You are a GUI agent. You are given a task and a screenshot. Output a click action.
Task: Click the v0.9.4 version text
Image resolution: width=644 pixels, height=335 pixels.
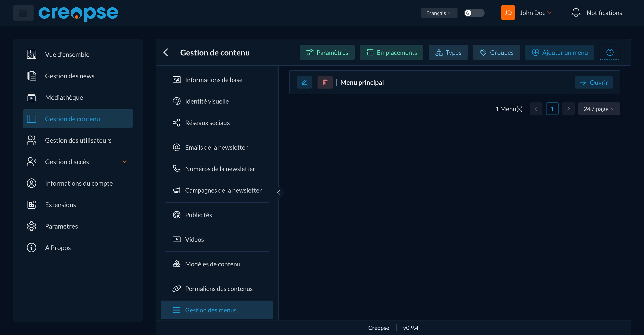(x=411, y=327)
